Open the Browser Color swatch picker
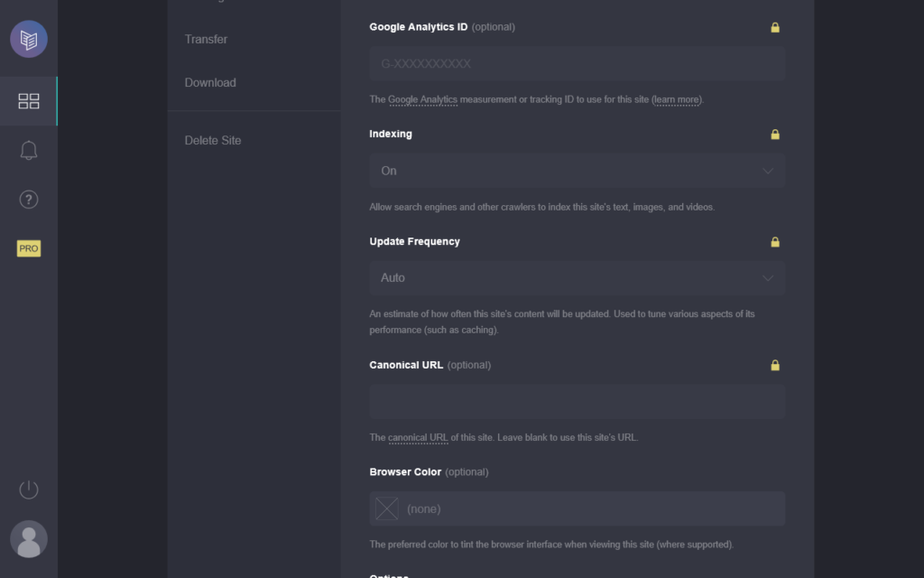This screenshot has height=578, width=924. click(386, 508)
